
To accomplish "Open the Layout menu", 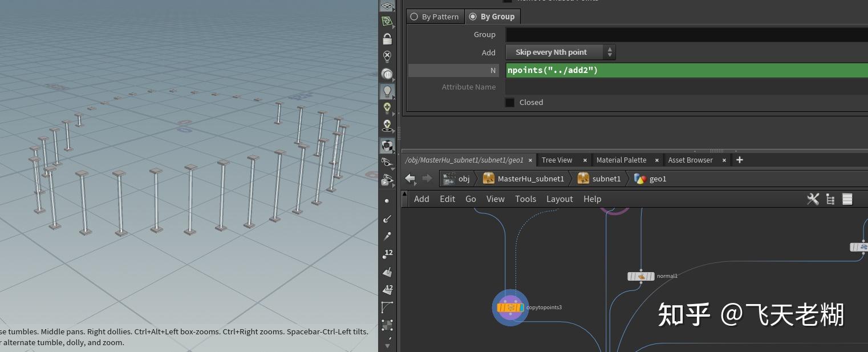I will point(559,199).
